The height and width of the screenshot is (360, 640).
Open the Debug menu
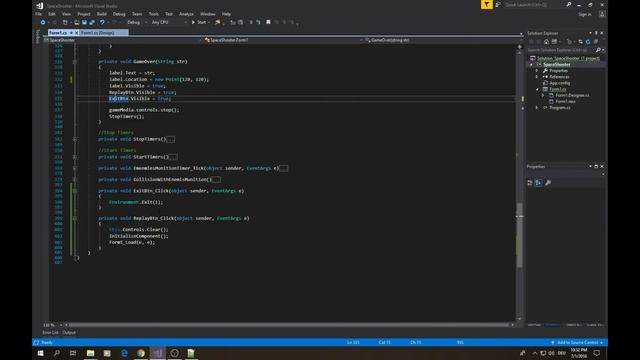(x=119, y=14)
